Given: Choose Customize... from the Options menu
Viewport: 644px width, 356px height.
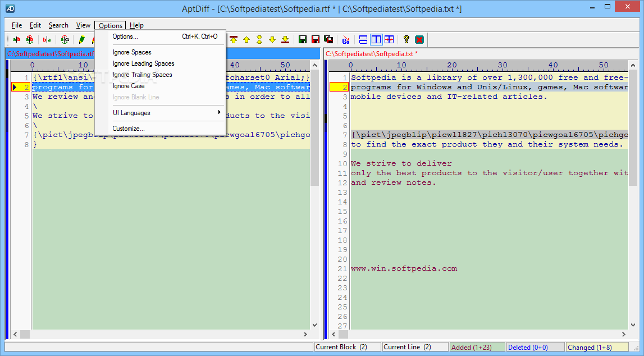Looking at the screenshot, I should [x=161, y=129].
